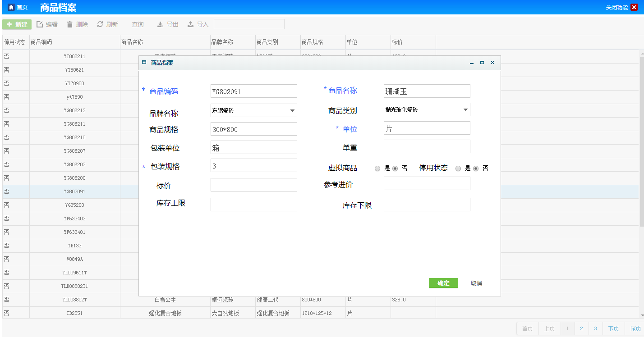The image size is (644, 337).
Task: Click the 导出 (export) toolbar button
Action: point(168,24)
